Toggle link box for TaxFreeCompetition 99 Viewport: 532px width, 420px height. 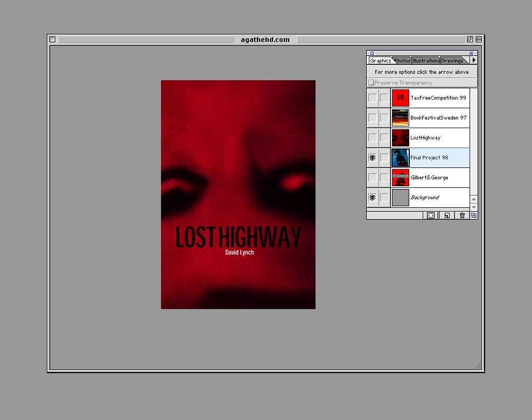tap(384, 97)
